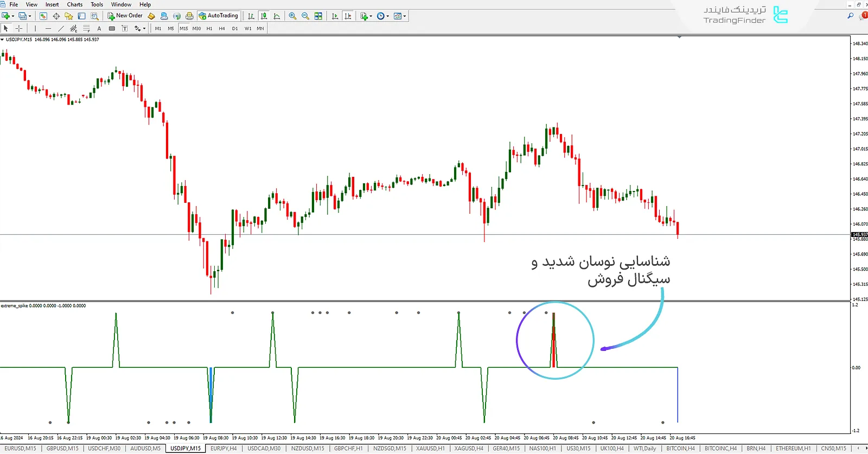Select the Text Label tool
This screenshot has height=454, width=868.
[x=124, y=28]
